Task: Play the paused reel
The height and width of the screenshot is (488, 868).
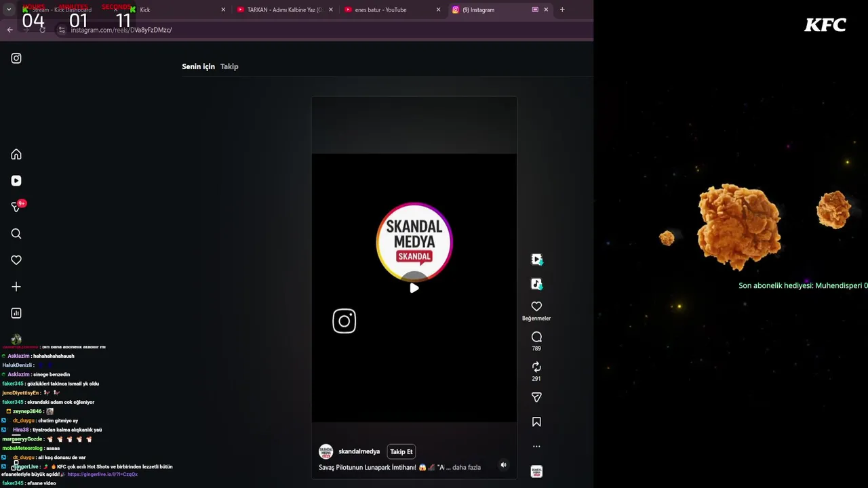Action: (x=414, y=288)
